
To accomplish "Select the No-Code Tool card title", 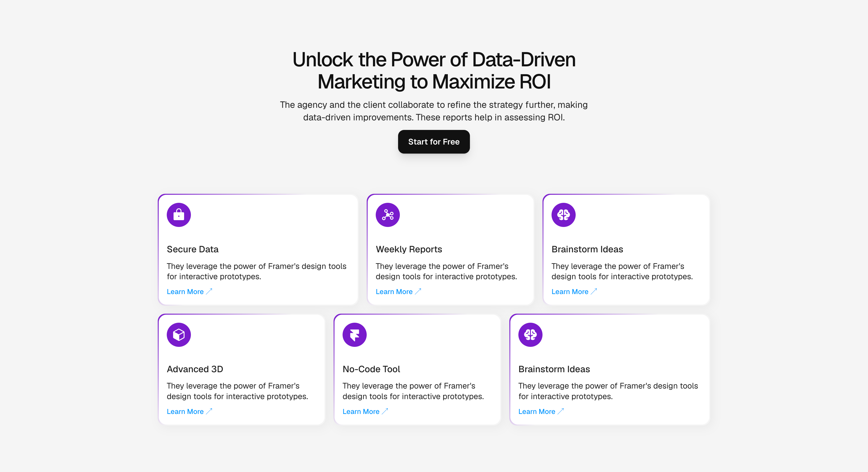I will tap(371, 369).
